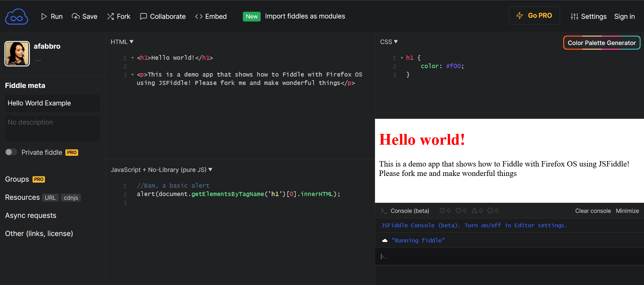The height and width of the screenshot is (285, 644).
Task: Save the fiddle
Action: pos(85,16)
